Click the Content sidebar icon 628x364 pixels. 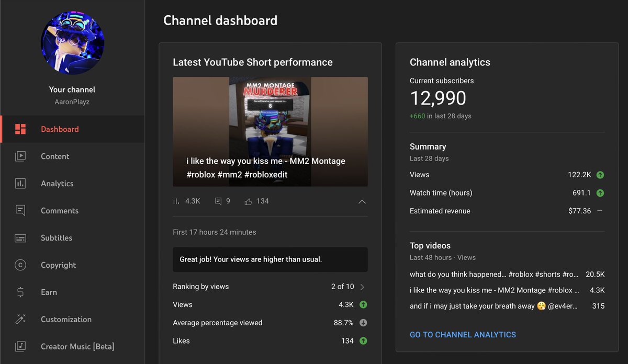point(21,156)
